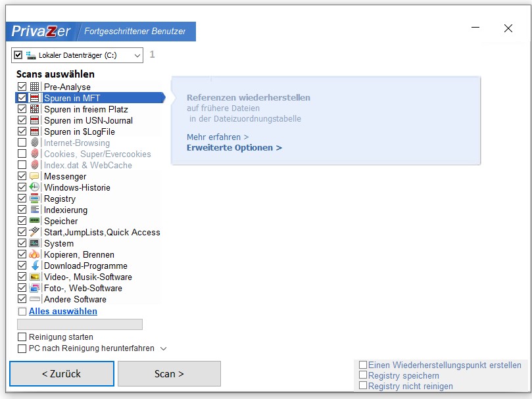Click the Andere Software icon
This screenshot has height=399, width=532.
pyautogui.click(x=34, y=299)
